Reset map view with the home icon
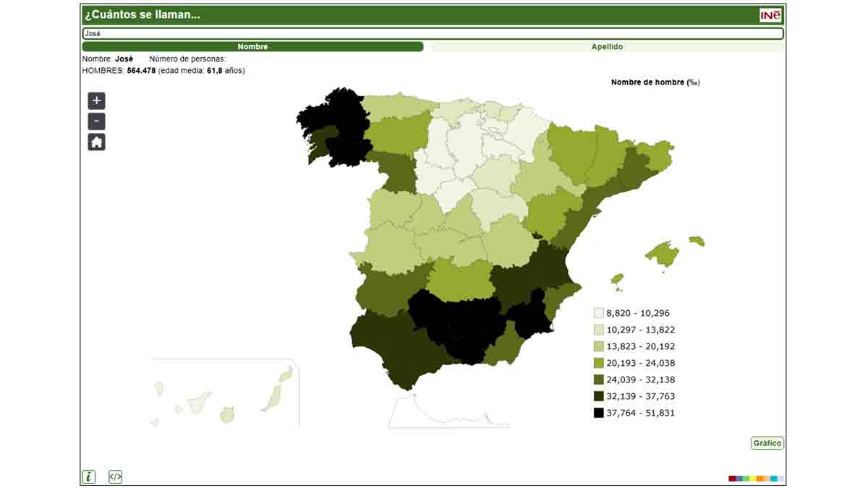This screenshot has height=488, width=868. point(96,142)
